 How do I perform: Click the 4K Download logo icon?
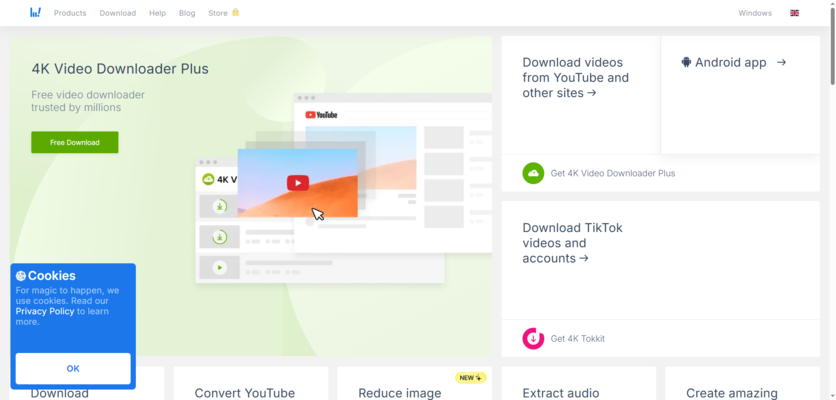point(35,13)
